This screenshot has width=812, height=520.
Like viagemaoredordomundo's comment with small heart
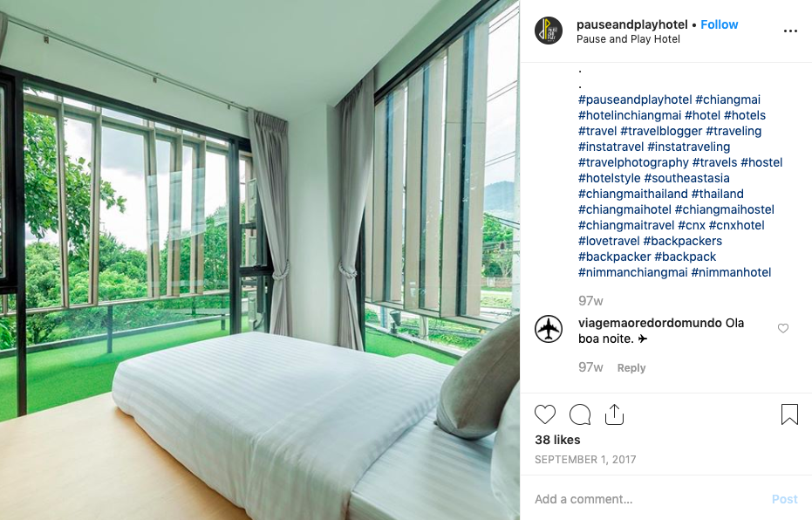click(x=783, y=328)
